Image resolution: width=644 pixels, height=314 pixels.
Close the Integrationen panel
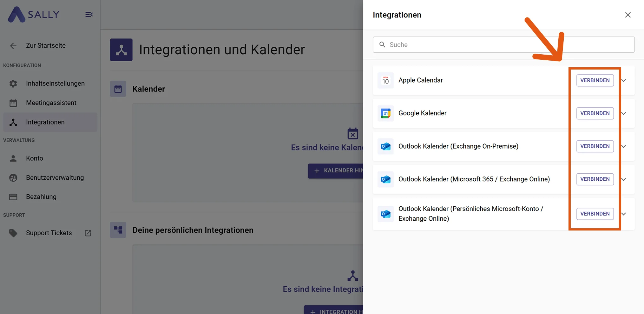point(628,15)
